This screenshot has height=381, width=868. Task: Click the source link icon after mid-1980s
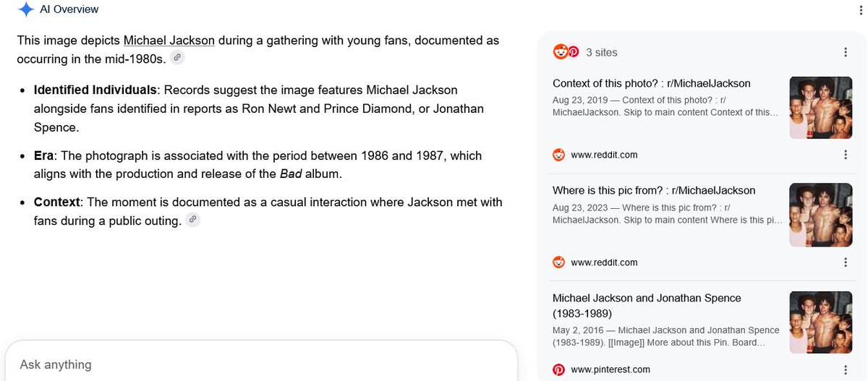[177, 57]
